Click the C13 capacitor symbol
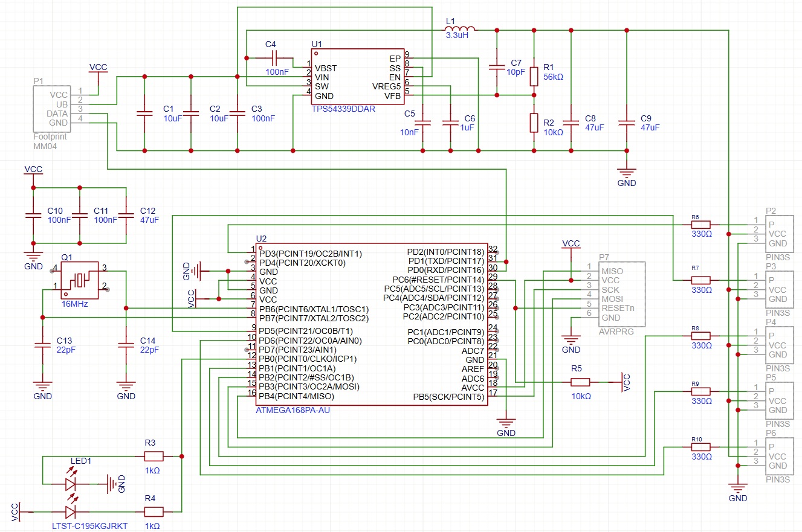This screenshot has height=532, width=802. click(x=42, y=345)
